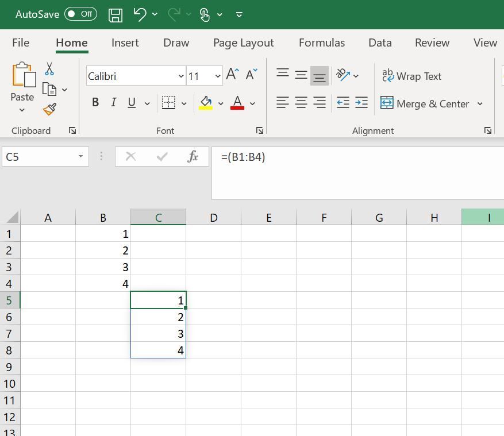504x436 pixels.
Task: Apply red Font Color
Action: coord(237,103)
